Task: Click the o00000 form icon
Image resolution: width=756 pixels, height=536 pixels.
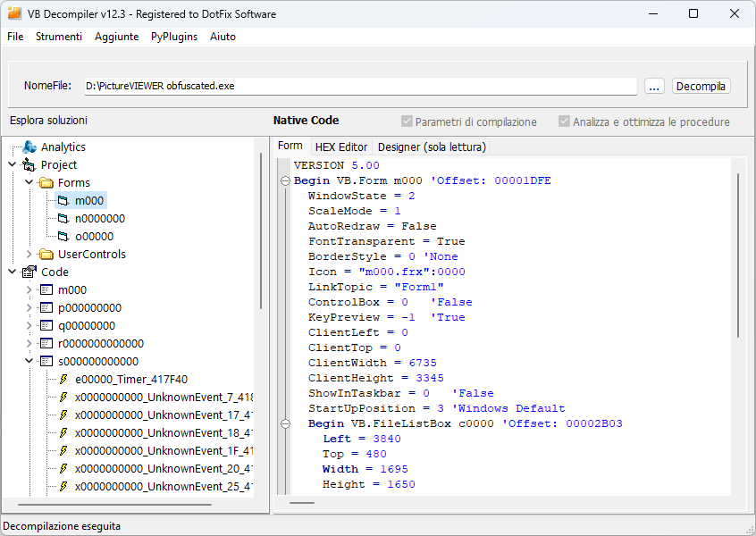Action: 63,236
